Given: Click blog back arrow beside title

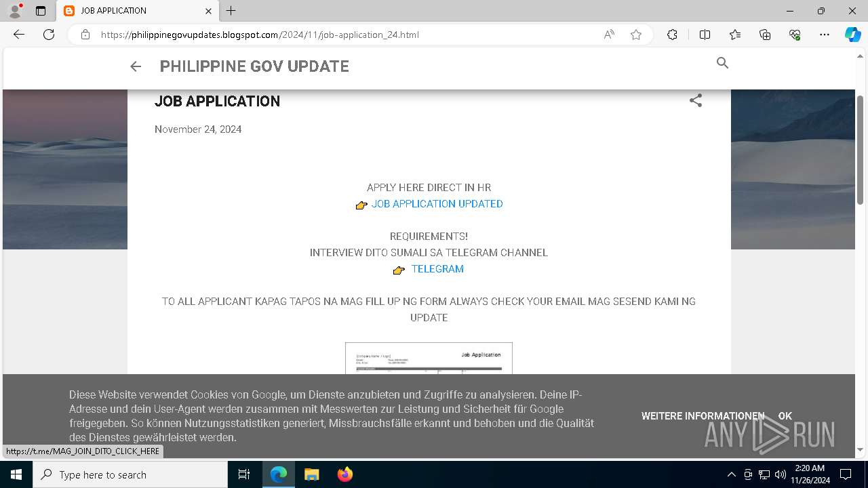Looking at the screenshot, I should (136, 66).
